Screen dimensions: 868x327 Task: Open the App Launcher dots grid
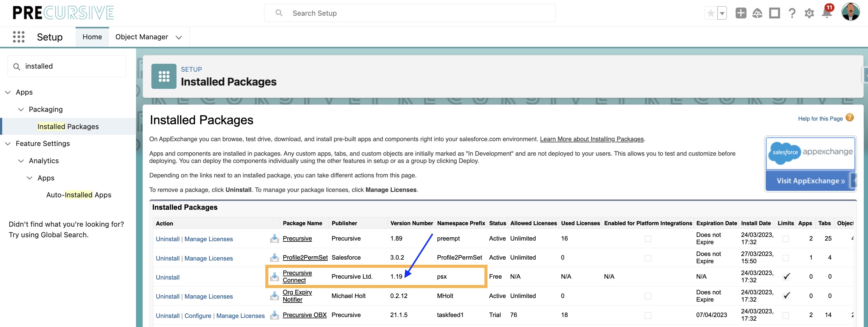18,37
